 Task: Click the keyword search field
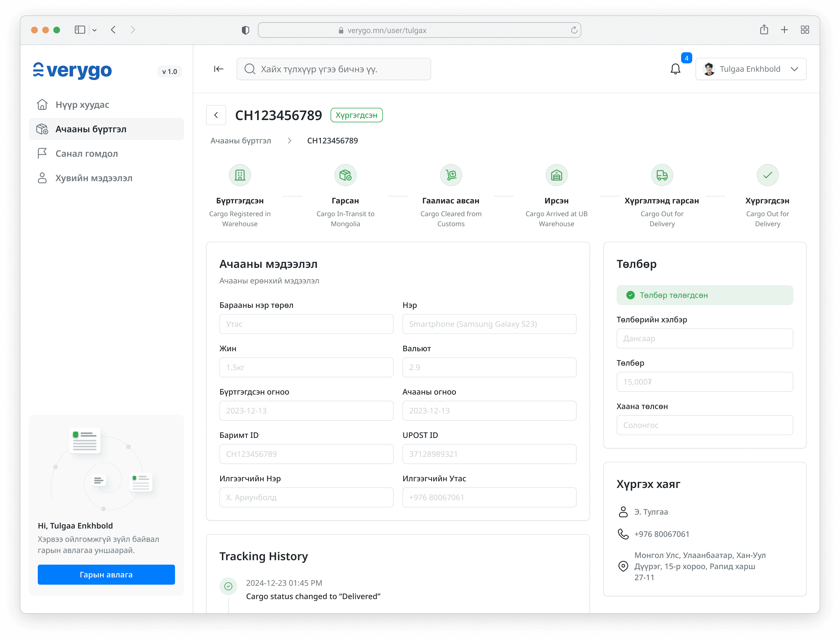pos(334,69)
